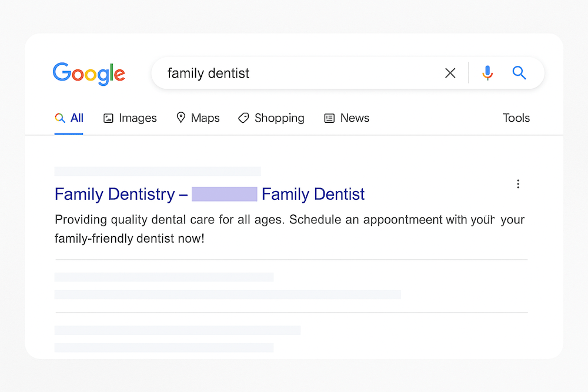Click the Maps pin icon
Screen dimensions: 588x392
point(181,118)
